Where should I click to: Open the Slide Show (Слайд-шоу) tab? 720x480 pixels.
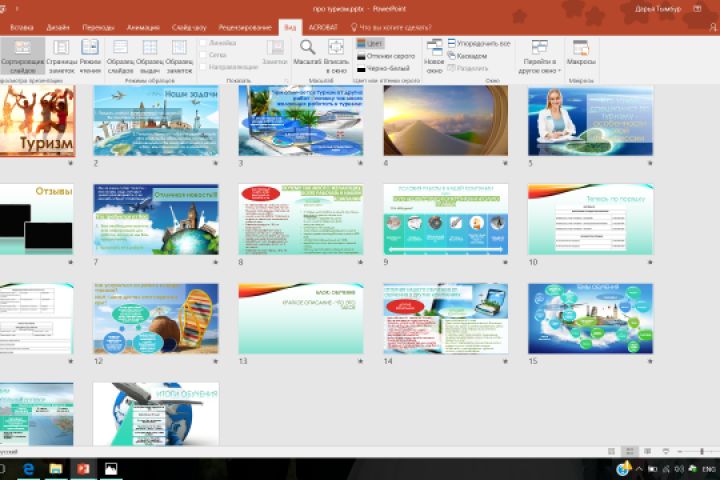(x=189, y=28)
